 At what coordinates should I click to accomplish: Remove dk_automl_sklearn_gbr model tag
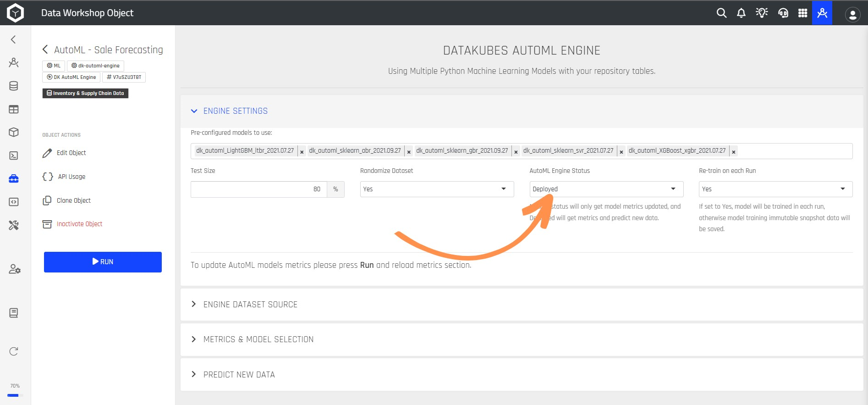(516, 152)
